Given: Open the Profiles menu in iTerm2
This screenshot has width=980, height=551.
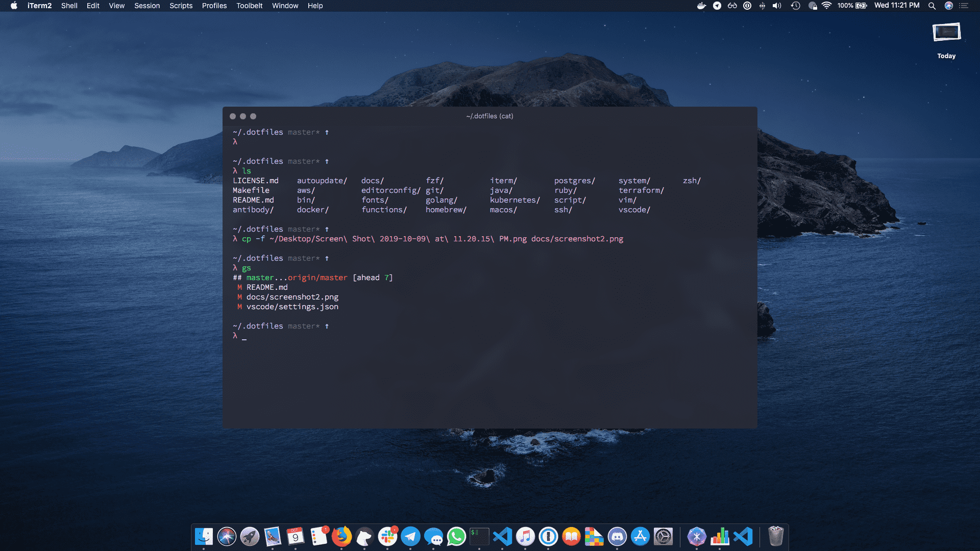Looking at the screenshot, I should pos(214,6).
